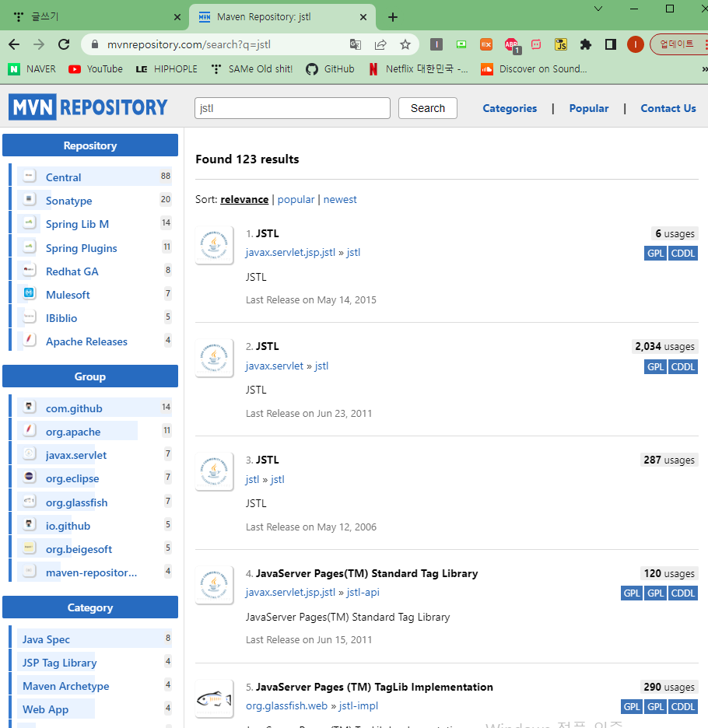Open a new browser tab
The width and height of the screenshot is (708, 728).
pyautogui.click(x=393, y=17)
